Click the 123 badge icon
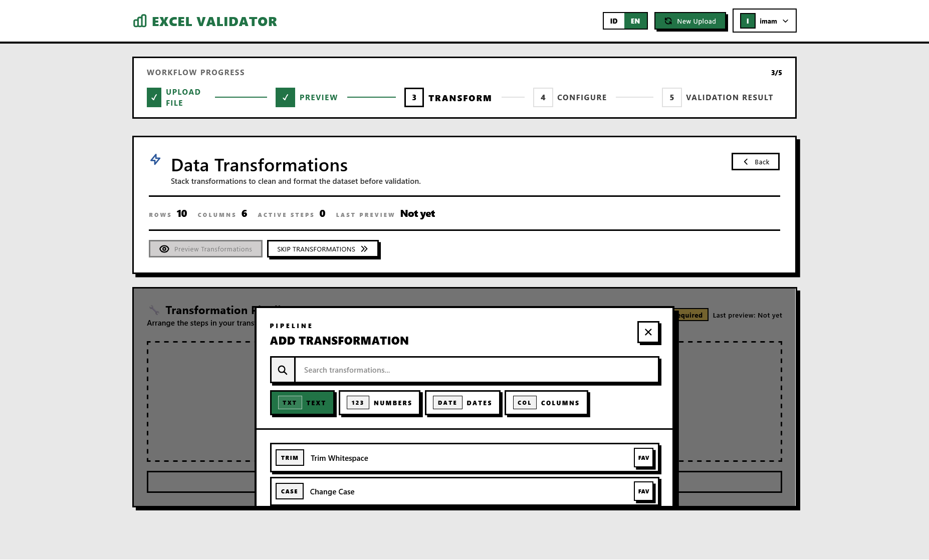 pos(358,403)
